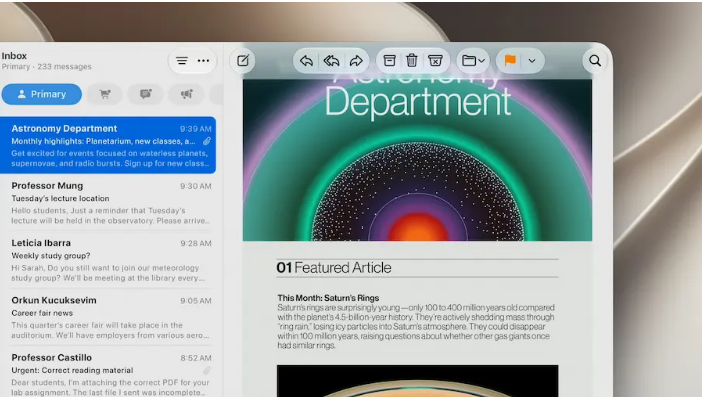Viewport: 707px width, 397px height.
Task: Open the move to folder dropdown
Action: coord(473,60)
